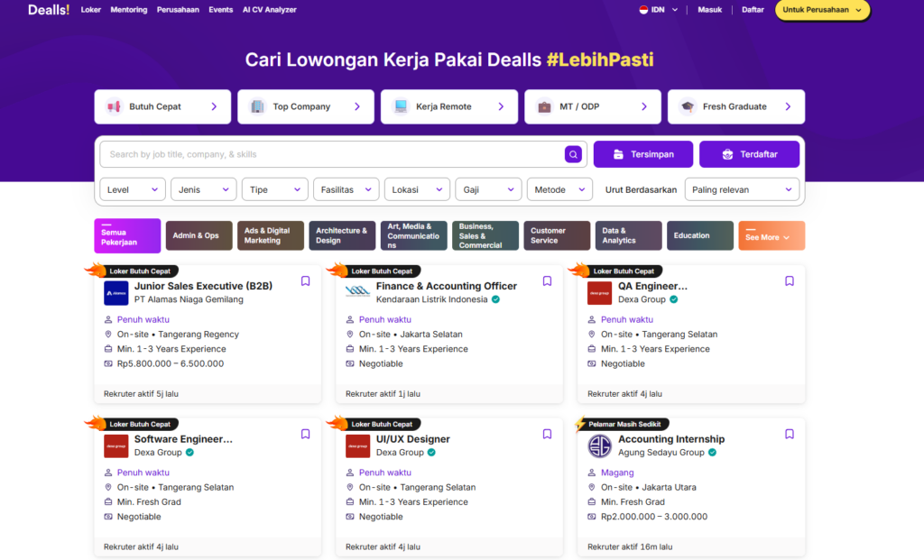Select the Art, Media & Communications category

(413, 235)
